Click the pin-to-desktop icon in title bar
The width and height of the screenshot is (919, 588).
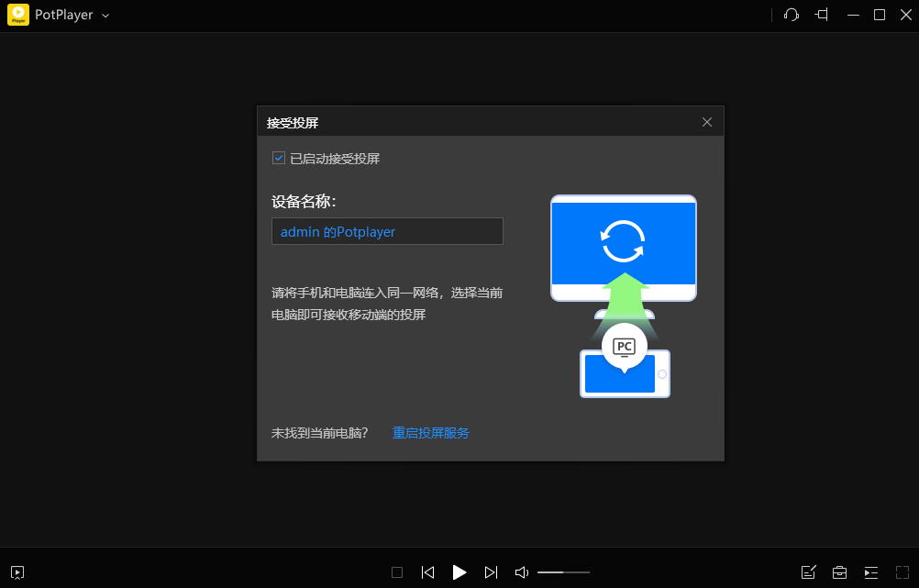[x=821, y=15]
